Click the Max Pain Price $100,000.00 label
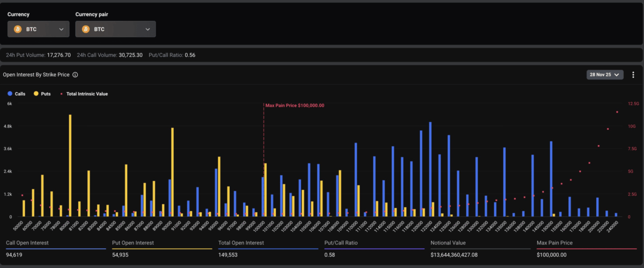Viewport: 644px width, 268px height. pos(295,106)
